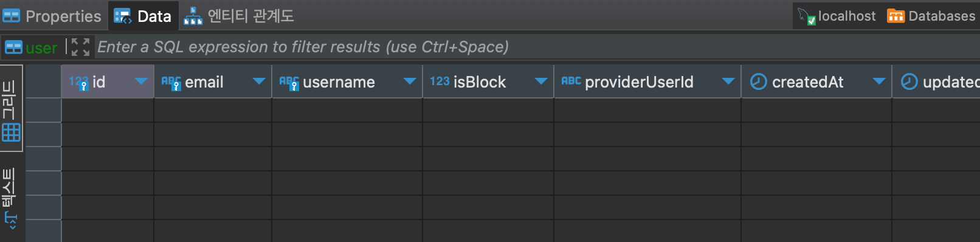Viewport: 980px width, 242px height.
Task: Click the updatedAt clock type icon
Action: tap(909, 81)
